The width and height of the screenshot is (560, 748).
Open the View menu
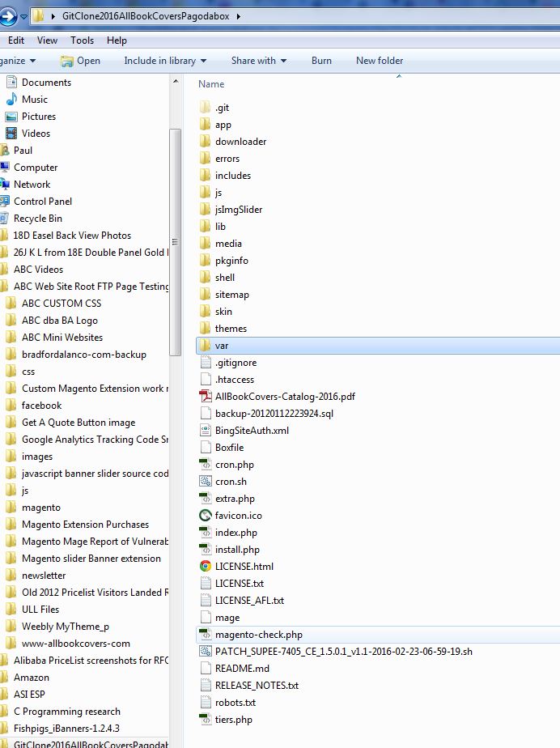(x=47, y=40)
